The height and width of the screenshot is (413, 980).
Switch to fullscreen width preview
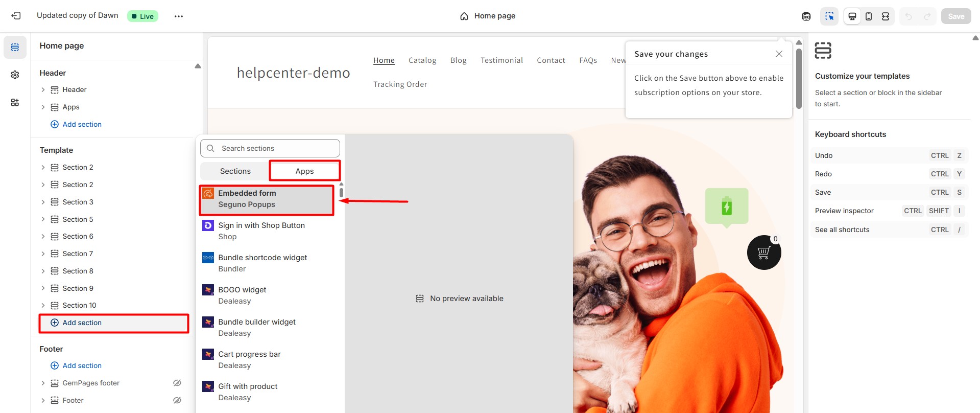click(x=885, y=16)
